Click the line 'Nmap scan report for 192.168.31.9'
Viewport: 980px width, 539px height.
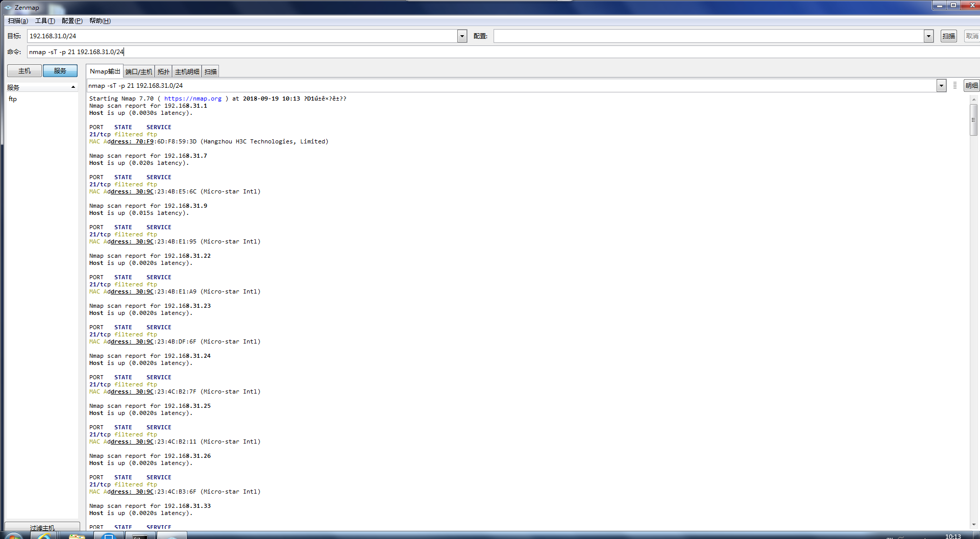click(x=148, y=206)
